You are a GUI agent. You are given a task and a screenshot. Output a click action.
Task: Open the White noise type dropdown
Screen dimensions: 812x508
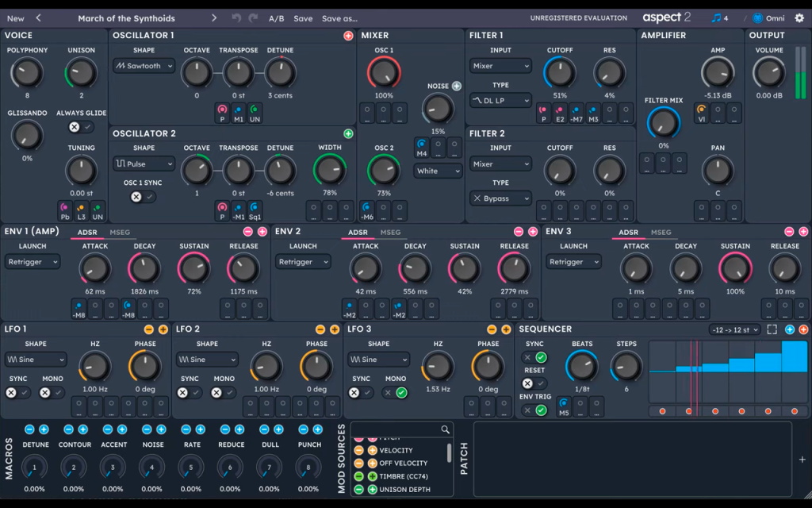438,171
